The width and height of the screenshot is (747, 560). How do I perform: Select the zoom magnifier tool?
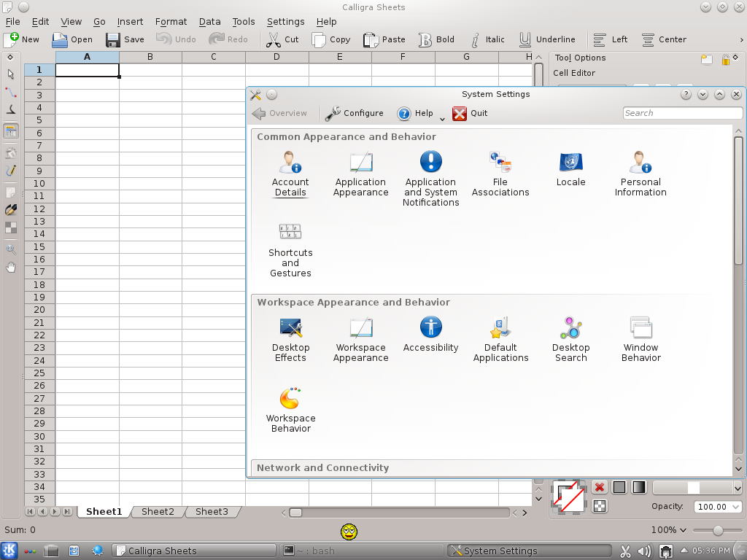pos(10,249)
